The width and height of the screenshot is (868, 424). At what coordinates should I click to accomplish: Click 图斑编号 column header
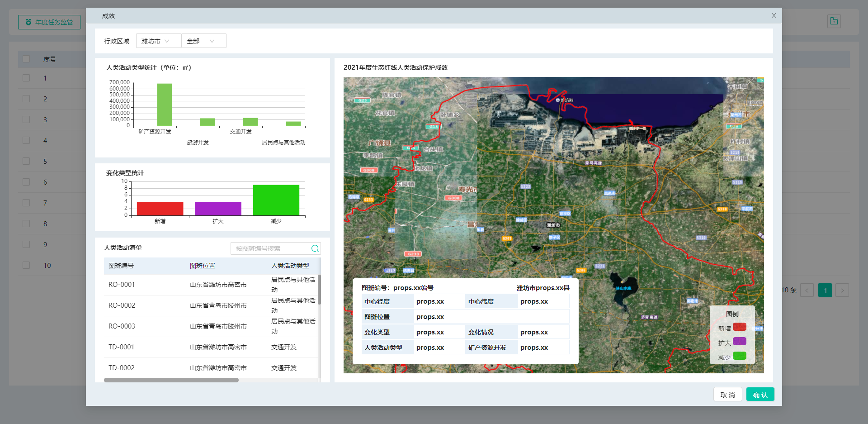[121, 266]
